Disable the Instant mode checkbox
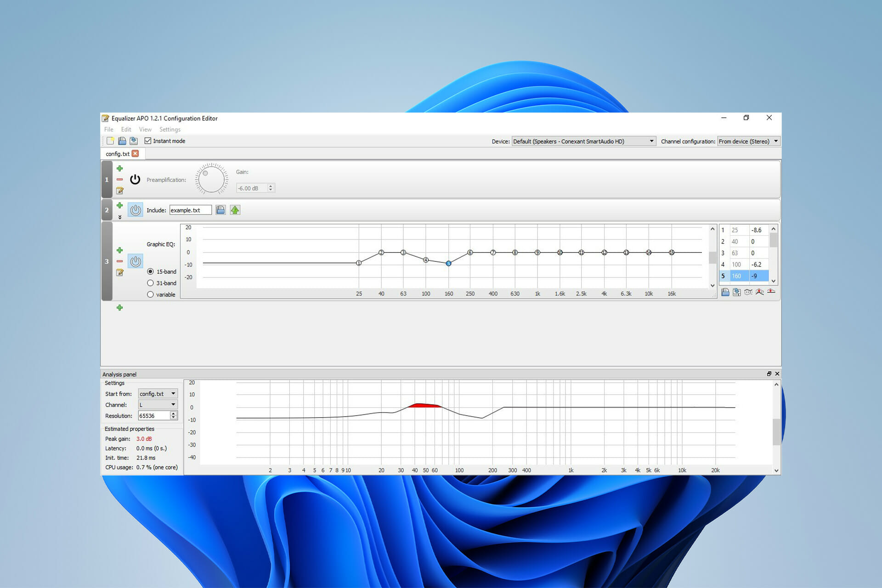The height and width of the screenshot is (588, 882). tap(148, 141)
